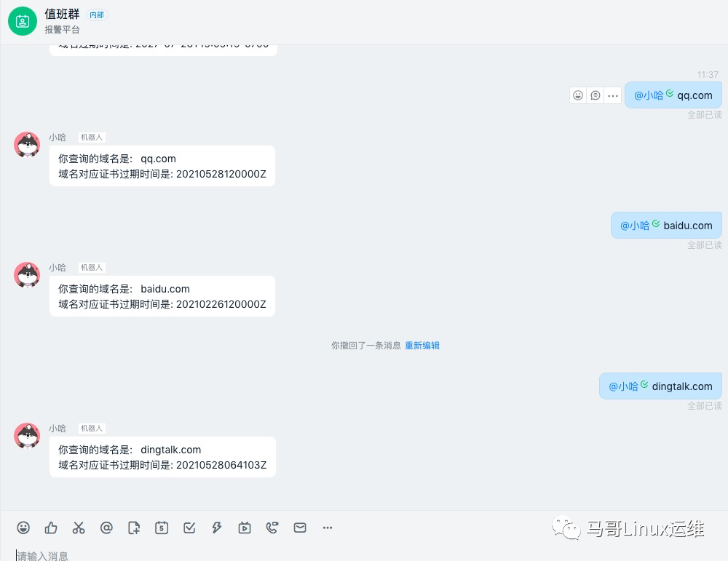The image size is (728, 561).
Task: Click @小哈 mention in dingtalk.com message
Action: (x=623, y=386)
